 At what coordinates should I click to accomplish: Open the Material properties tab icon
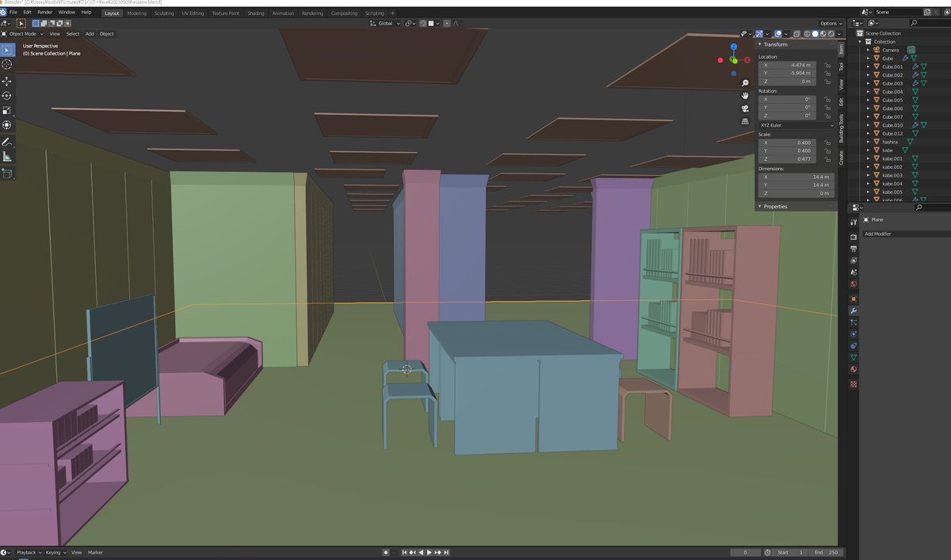853,369
